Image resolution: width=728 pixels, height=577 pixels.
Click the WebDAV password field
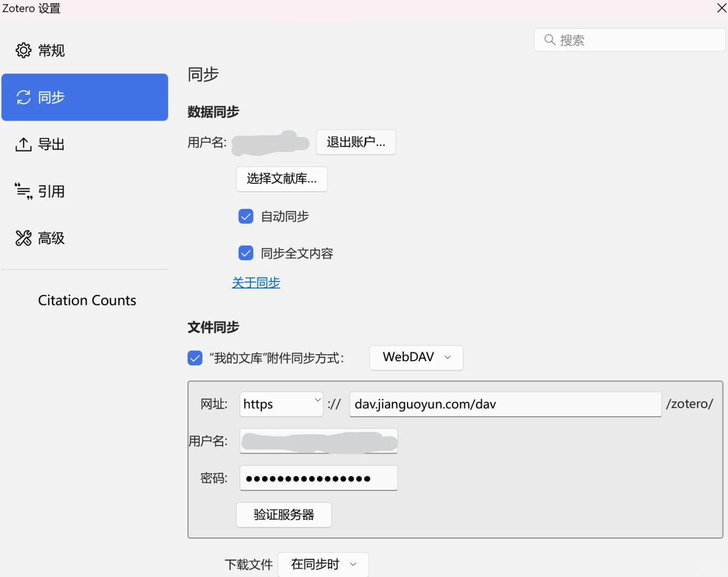(318, 478)
